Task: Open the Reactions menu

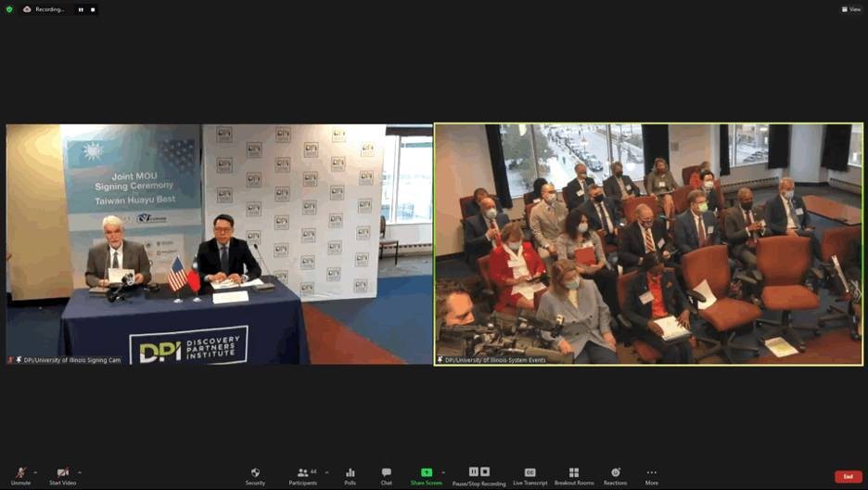Action: (x=615, y=475)
